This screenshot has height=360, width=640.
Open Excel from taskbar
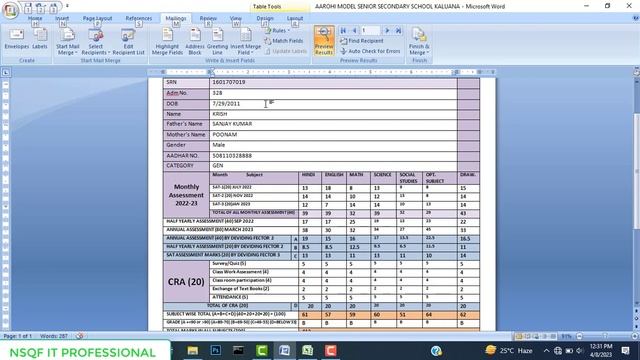(307, 350)
